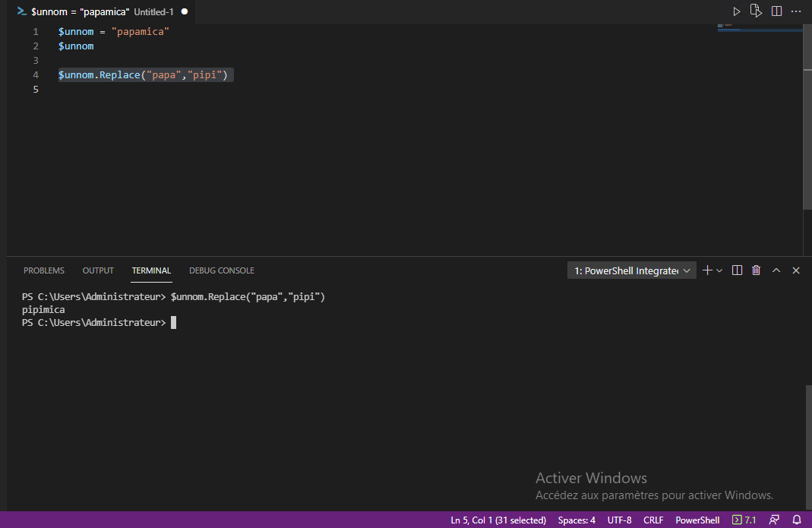Change the PowerShell language mode in status bar
The image size is (812, 528).
point(697,520)
